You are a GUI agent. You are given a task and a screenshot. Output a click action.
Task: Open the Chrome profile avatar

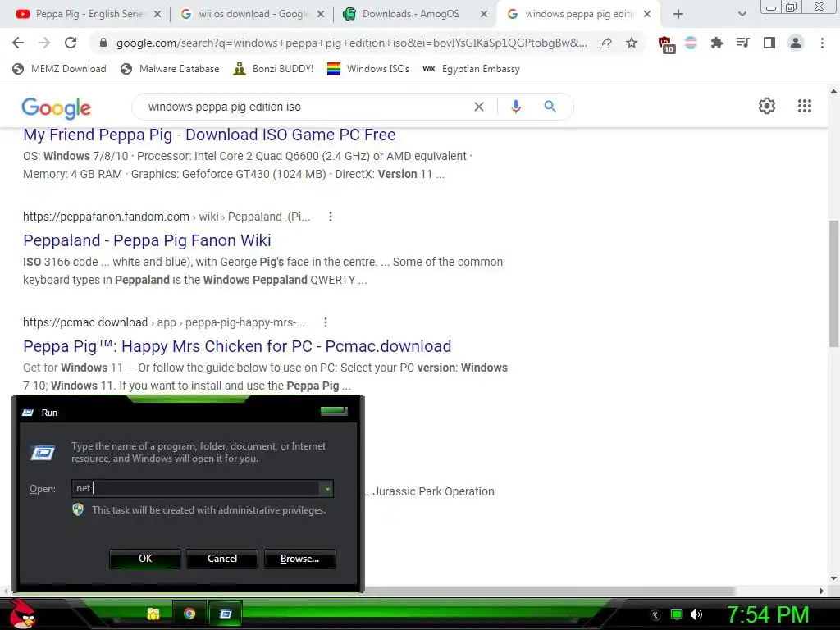(x=796, y=43)
